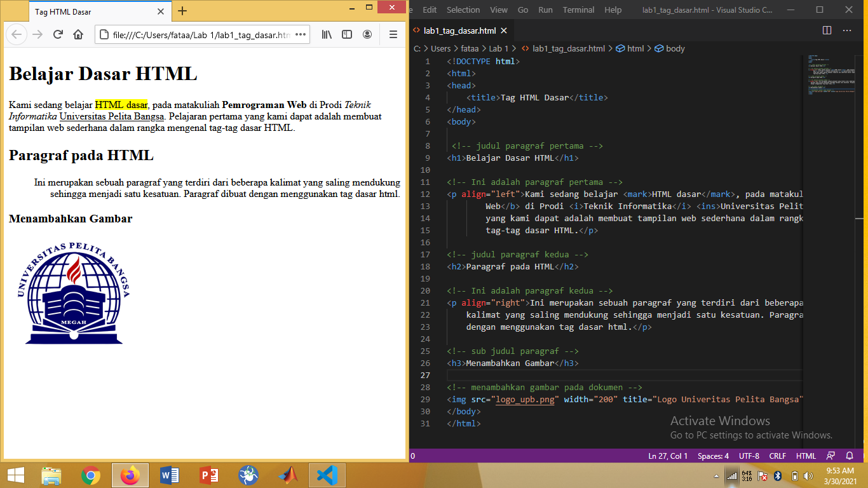Open the editor More Actions menu
868x488 pixels.
[x=846, y=30]
